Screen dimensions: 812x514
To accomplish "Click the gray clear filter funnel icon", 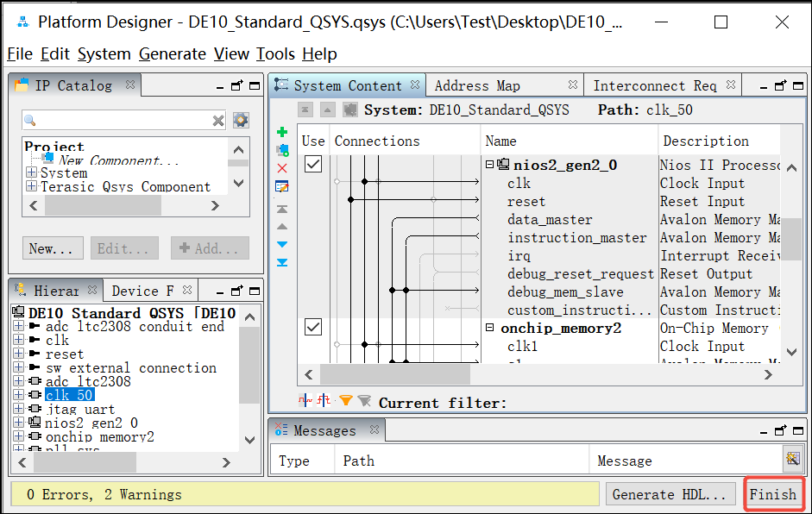I will pos(364,401).
